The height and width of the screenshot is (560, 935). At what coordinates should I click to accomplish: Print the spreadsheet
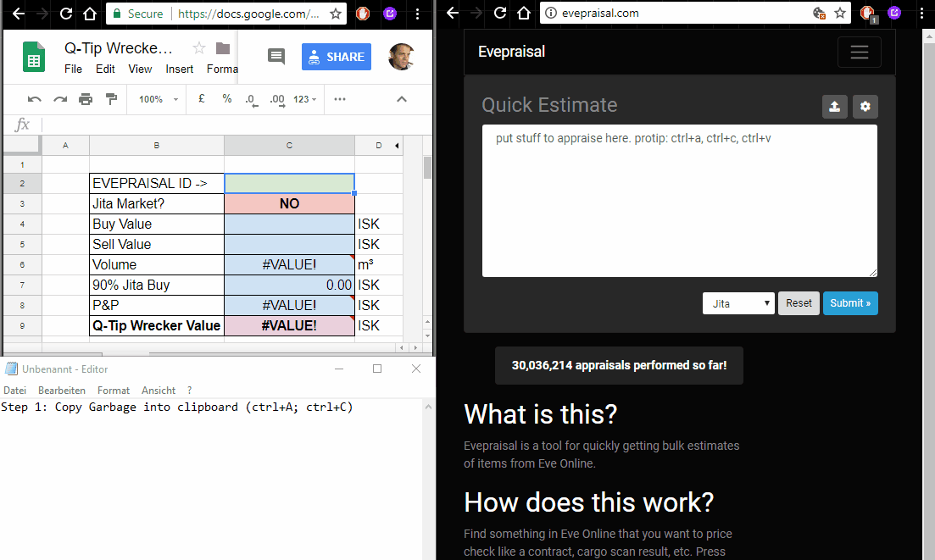tap(86, 99)
